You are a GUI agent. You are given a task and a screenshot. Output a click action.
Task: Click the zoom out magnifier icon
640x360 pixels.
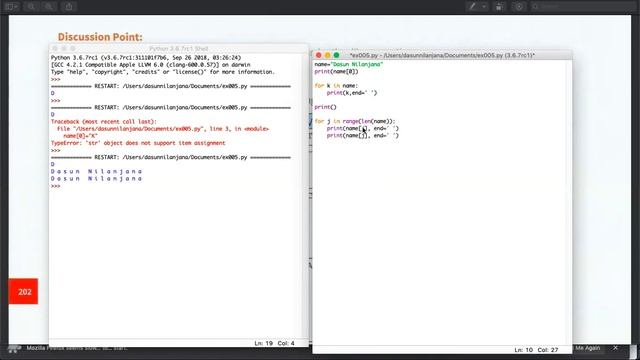pos(31,7)
